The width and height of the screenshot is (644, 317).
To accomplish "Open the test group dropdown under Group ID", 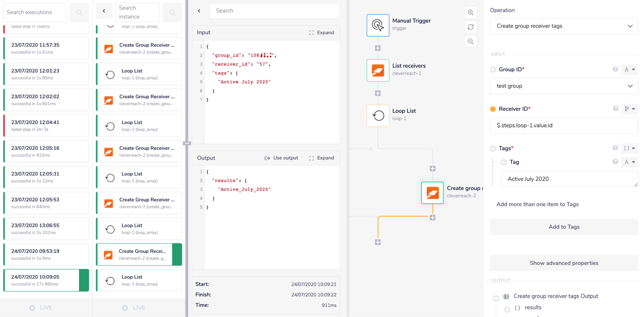I will point(564,86).
